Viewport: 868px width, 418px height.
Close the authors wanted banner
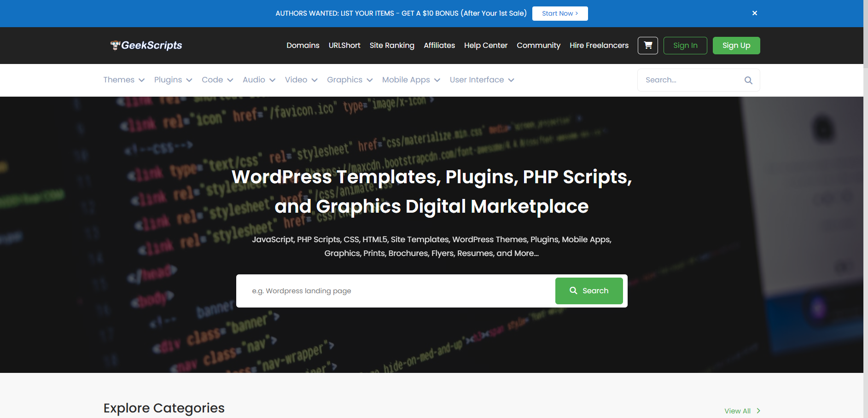pyautogui.click(x=754, y=13)
